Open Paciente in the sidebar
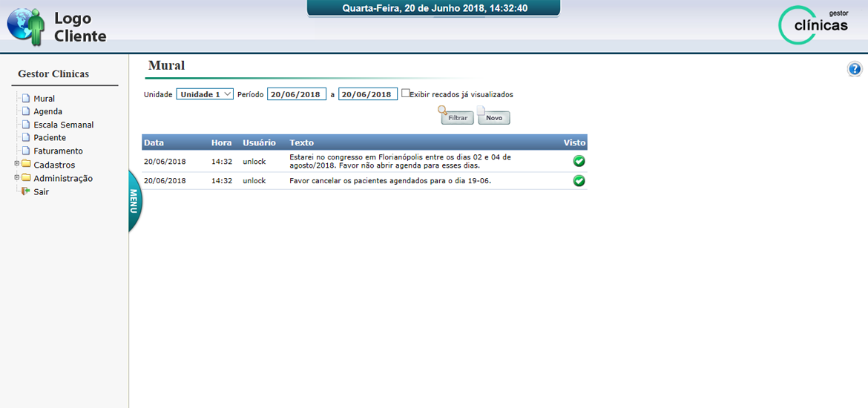 50,137
